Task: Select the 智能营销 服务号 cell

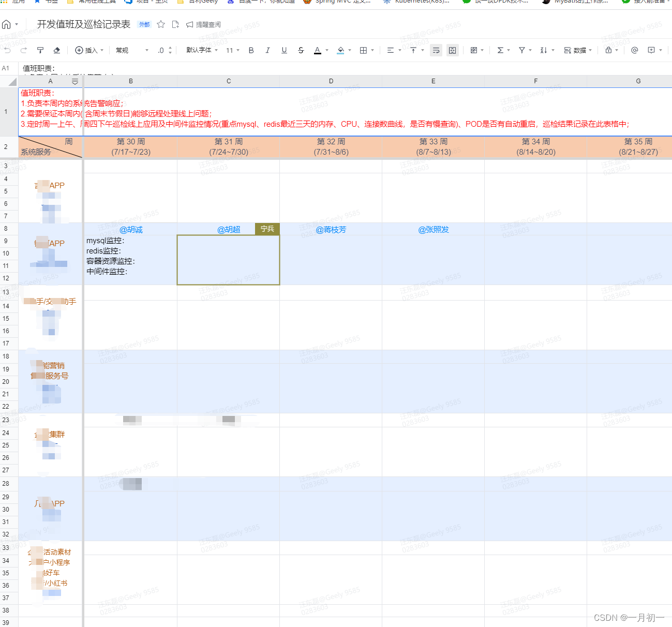Action: 50,381
